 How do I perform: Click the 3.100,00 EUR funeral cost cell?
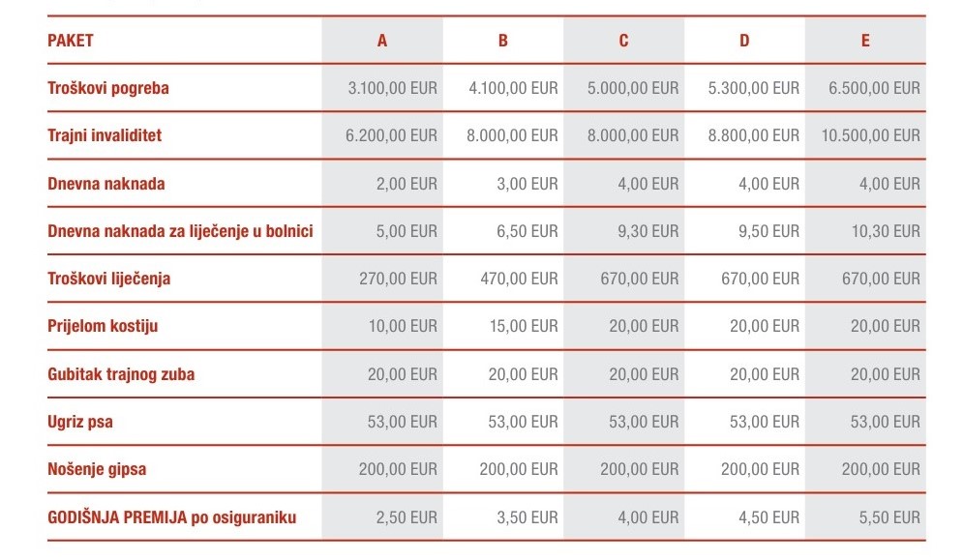click(x=392, y=88)
